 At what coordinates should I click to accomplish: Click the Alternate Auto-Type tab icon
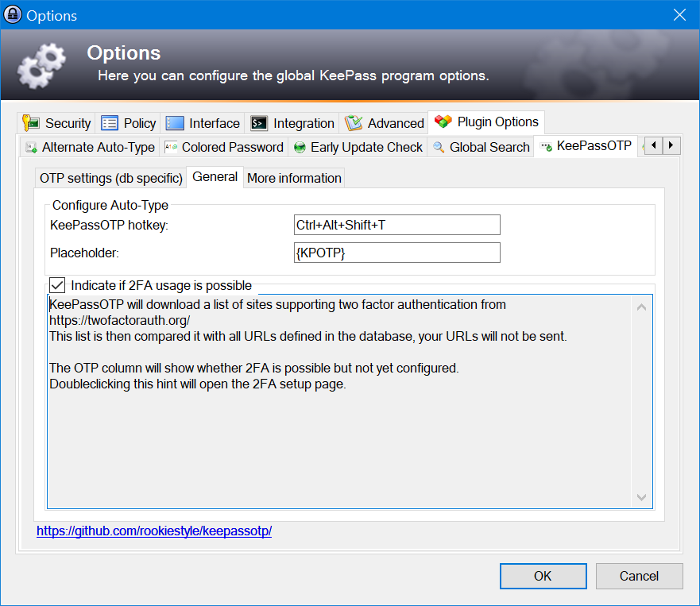point(31,147)
